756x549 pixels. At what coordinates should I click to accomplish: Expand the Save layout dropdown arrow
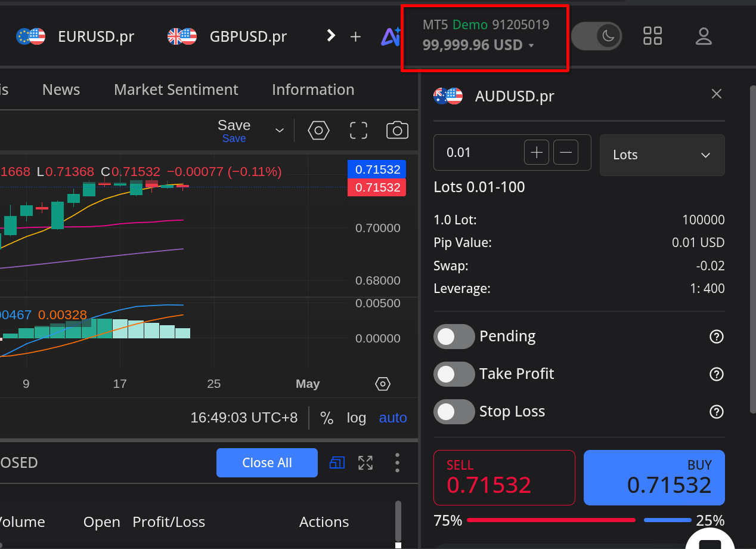[279, 131]
